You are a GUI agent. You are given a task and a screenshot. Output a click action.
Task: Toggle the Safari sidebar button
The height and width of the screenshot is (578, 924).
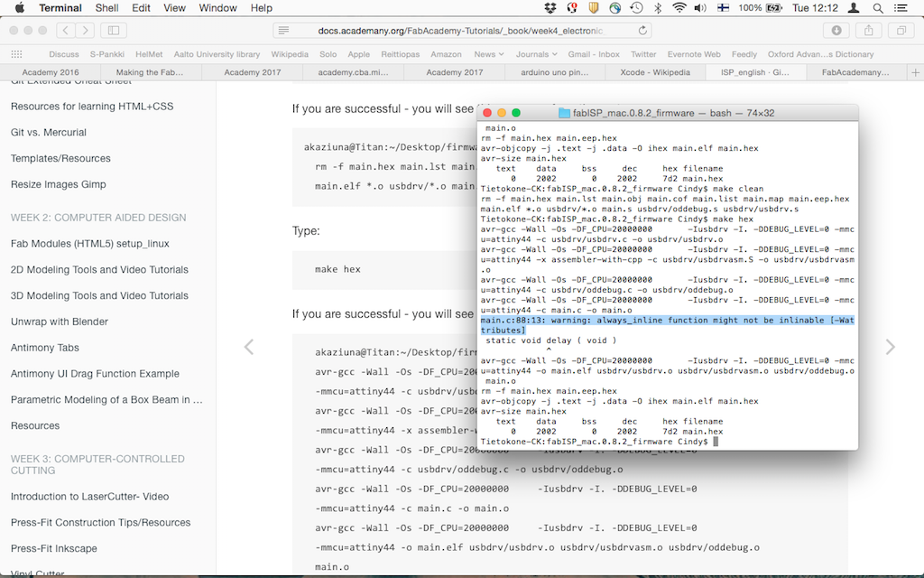point(114,30)
